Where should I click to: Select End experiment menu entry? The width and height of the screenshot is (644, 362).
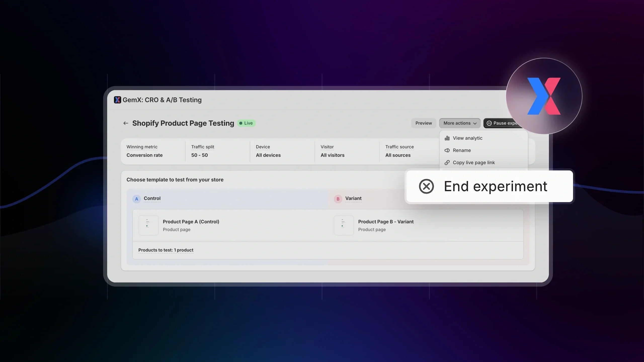(495, 186)
